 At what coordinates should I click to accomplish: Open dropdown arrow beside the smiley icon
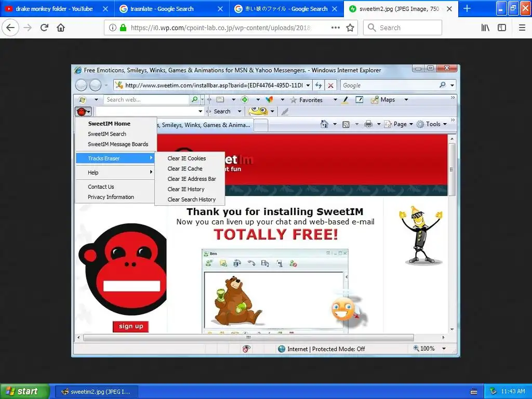[272, 111]
